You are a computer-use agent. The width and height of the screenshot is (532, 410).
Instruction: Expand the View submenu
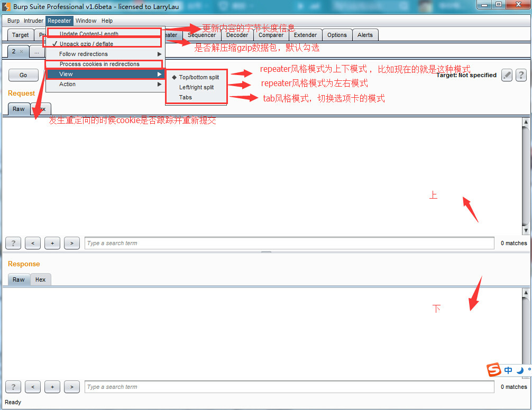coord(105,74)
